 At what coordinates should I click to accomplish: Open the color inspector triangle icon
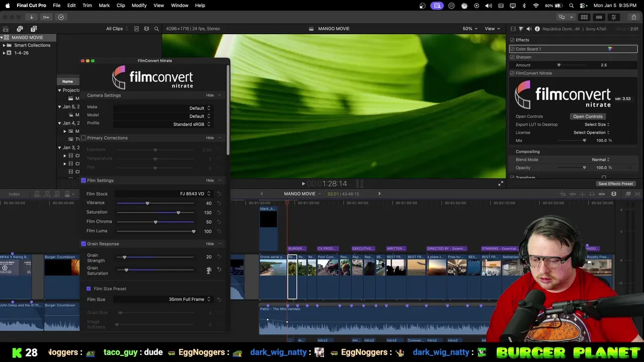pos(521,29)
